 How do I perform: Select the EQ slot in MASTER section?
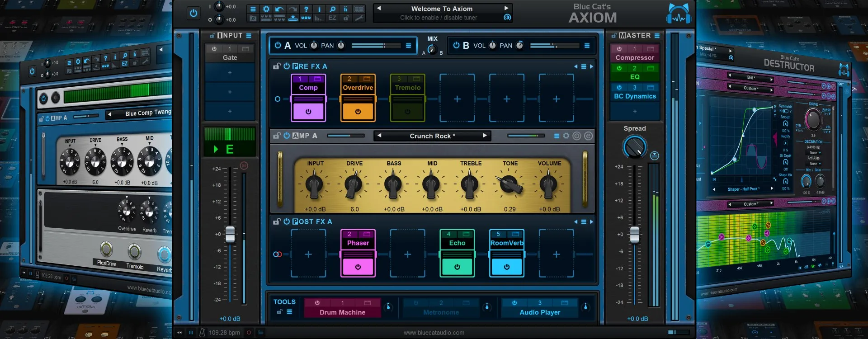click(x=635, y=73)
